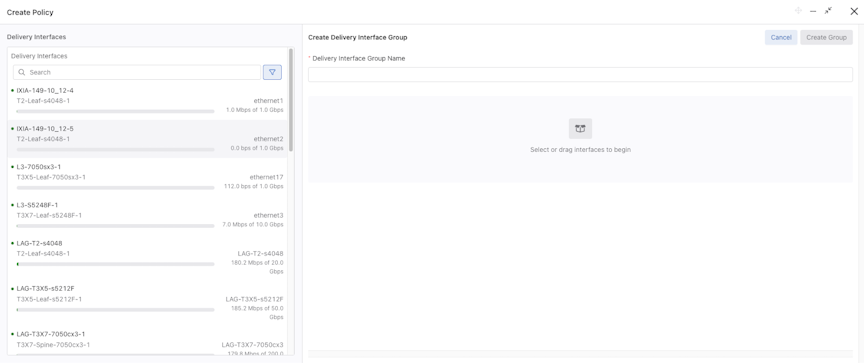The width and height of the screenshot is (864, 363).
Task: Click the move dialog crosshair icon
Action: tap(798, 11)
